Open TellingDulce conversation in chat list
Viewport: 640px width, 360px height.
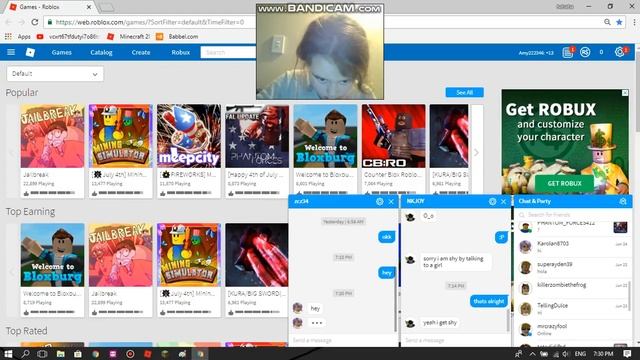pyautogui.click(x=573, y=309)
